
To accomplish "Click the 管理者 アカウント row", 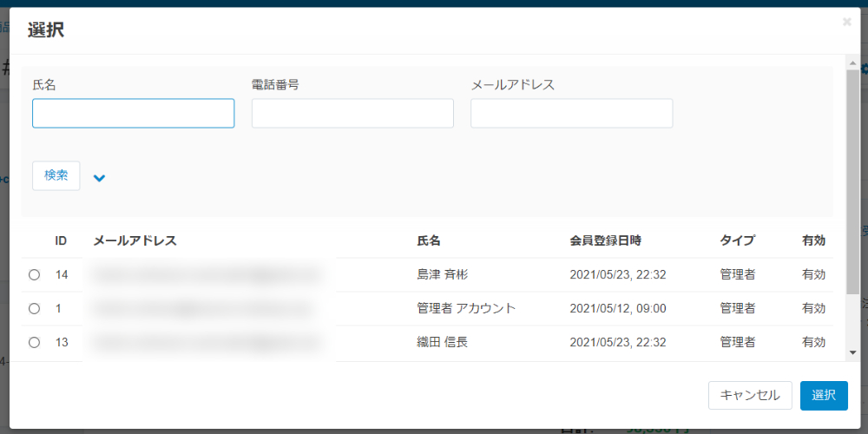I will [427, 309].
